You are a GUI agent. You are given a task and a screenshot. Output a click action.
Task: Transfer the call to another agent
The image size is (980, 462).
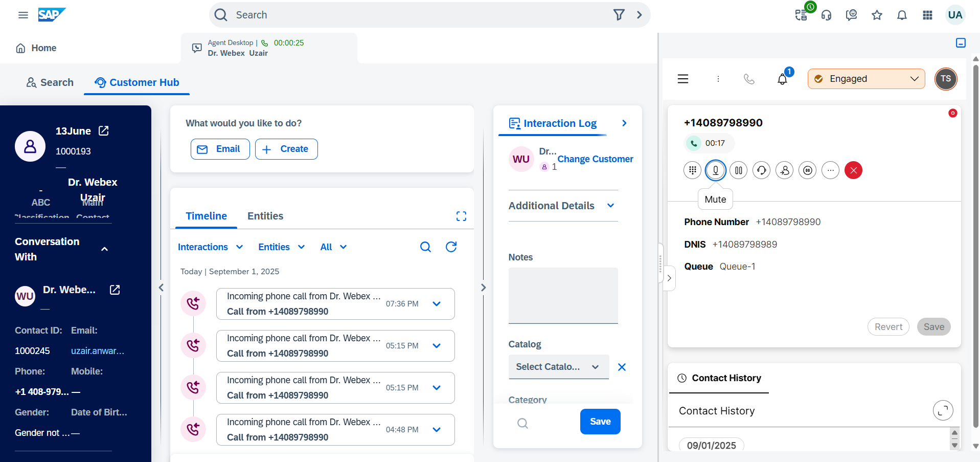784,170
